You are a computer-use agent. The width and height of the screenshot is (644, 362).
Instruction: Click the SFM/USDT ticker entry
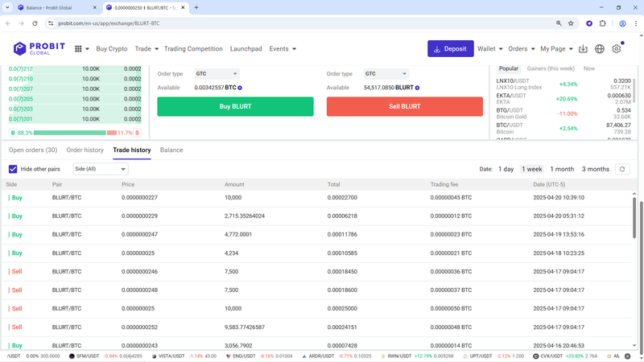coord(106,356)
